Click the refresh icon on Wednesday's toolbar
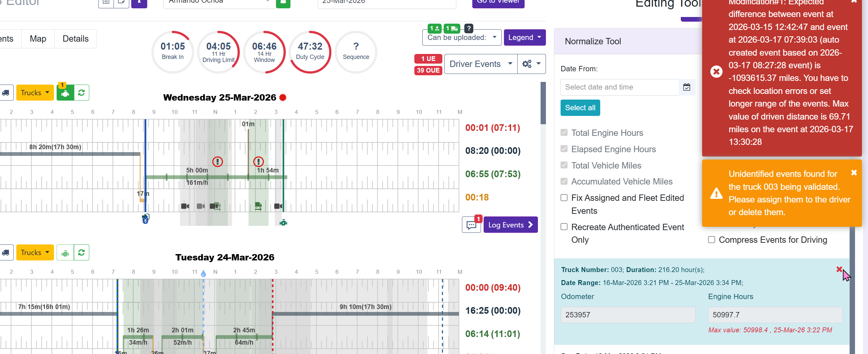This screenshot has width=868, height=354. [x=82, y=93]
